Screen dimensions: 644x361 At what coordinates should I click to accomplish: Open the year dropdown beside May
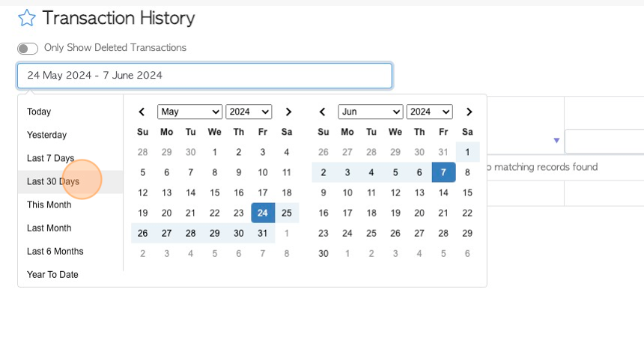point(249,112)
